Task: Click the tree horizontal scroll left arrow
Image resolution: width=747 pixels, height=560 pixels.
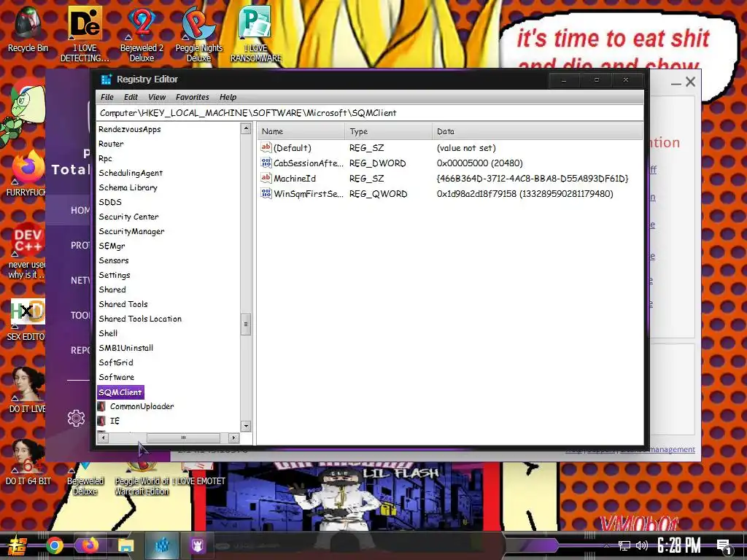Action: pos(103,437)
